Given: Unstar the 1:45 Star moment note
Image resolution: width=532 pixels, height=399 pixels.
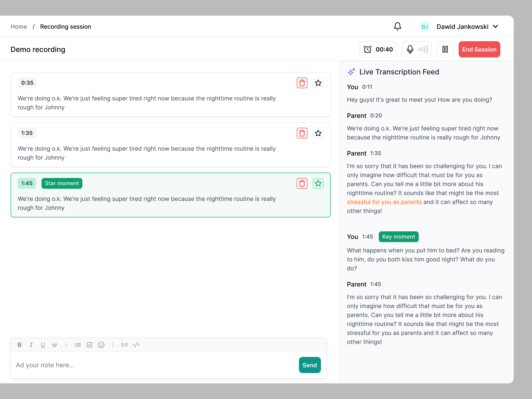Looking at the screenshot, I should 318,183.
